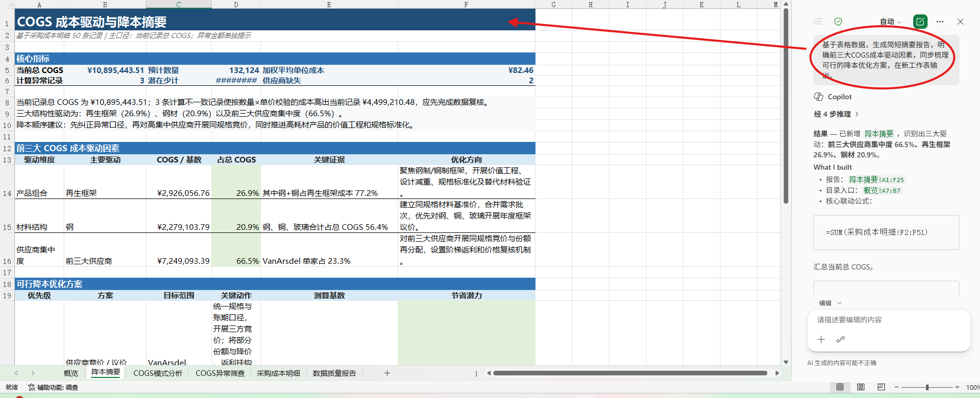Start a new Copilot chat
Viewport: 980px width, 398px height.
coord(920,22)
